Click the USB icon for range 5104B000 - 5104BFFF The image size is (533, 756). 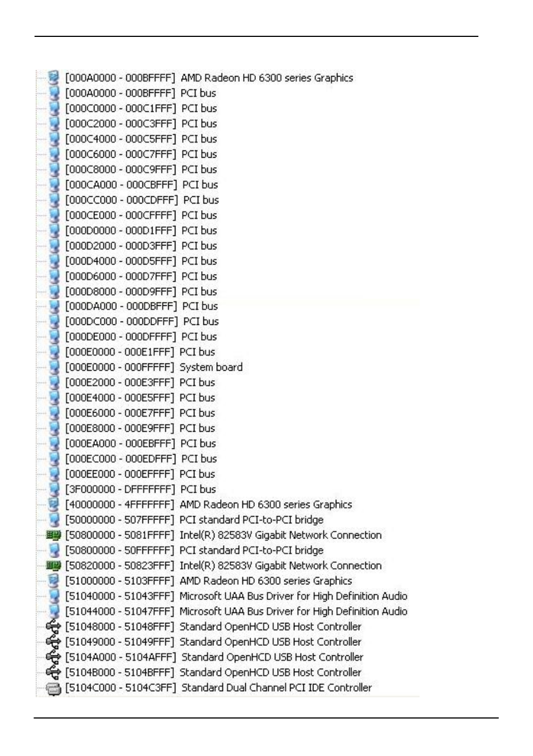[x=53, y=673]
